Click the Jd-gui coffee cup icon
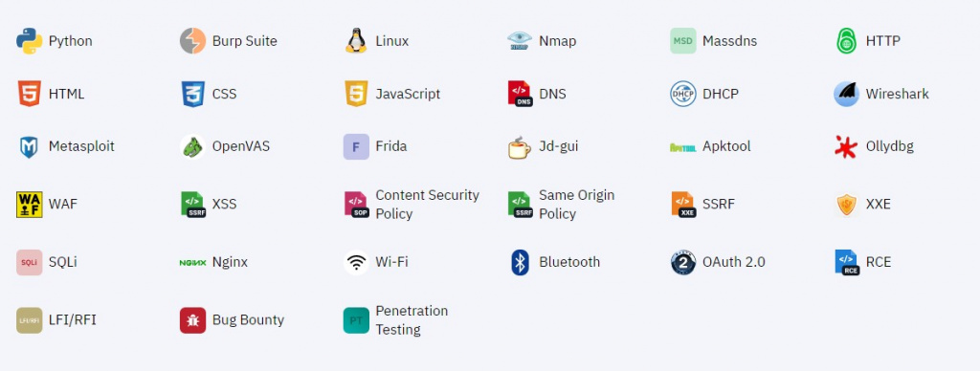Screen dimensions: 980x371 click(520, 147)
